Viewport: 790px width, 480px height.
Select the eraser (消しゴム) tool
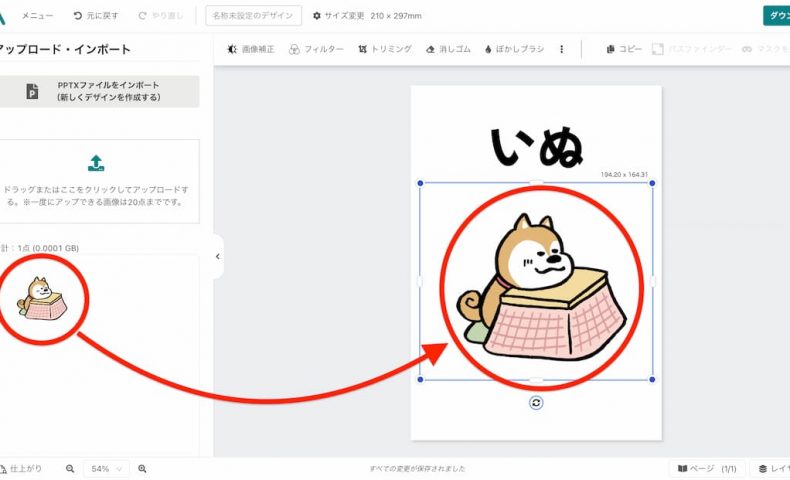click(446, 49)
